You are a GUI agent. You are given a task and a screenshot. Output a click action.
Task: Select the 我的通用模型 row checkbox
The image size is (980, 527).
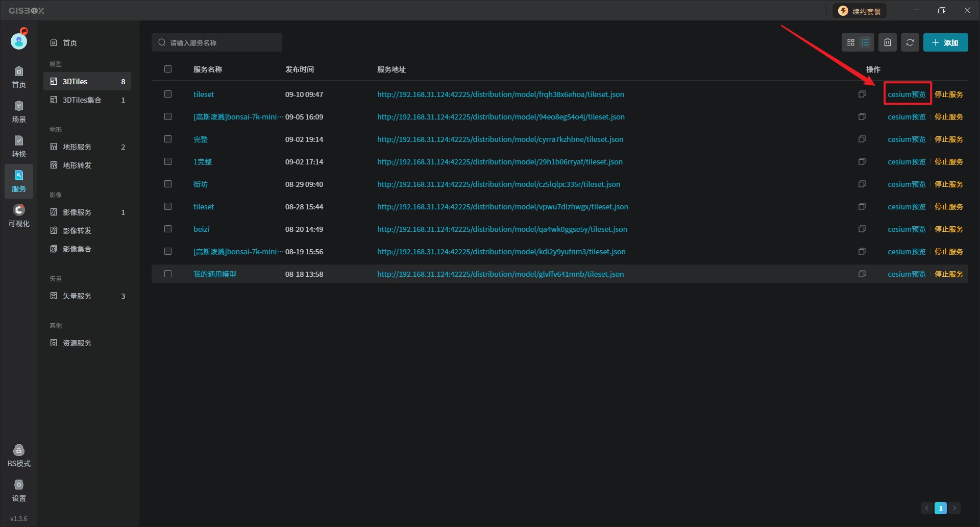(168, 274)
